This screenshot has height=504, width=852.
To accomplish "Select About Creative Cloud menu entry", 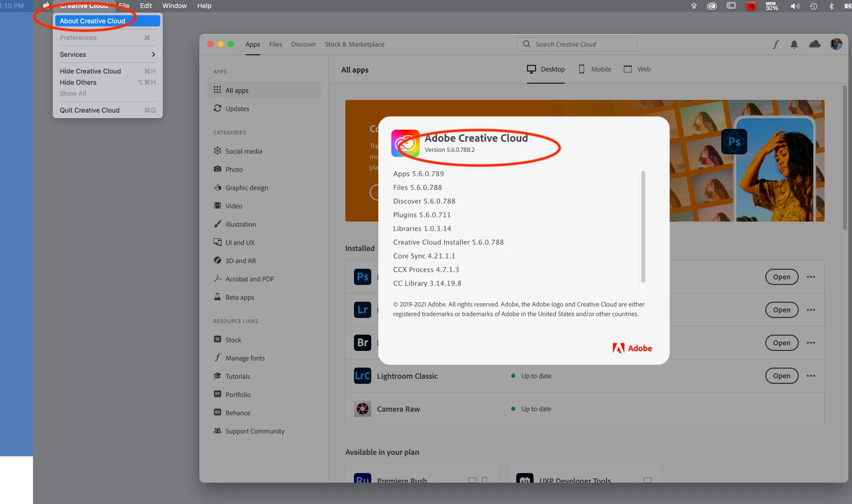I will click(108, 21).
